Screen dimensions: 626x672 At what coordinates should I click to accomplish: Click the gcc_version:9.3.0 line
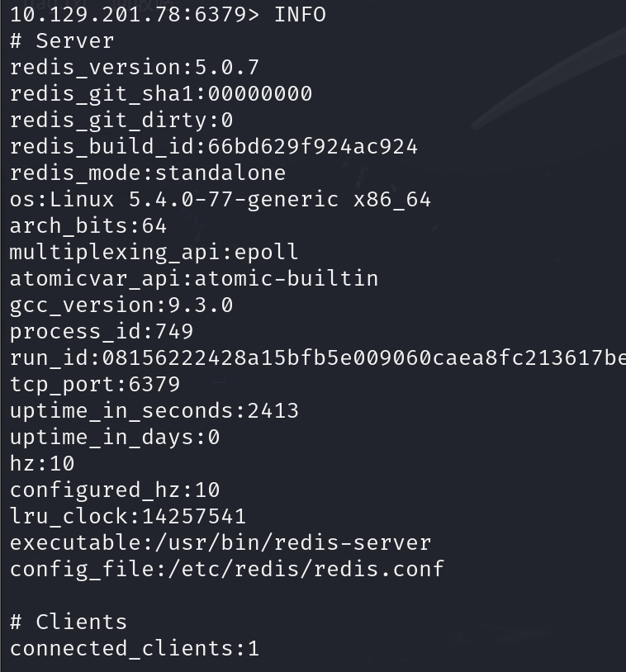click(x=121, y=305)
